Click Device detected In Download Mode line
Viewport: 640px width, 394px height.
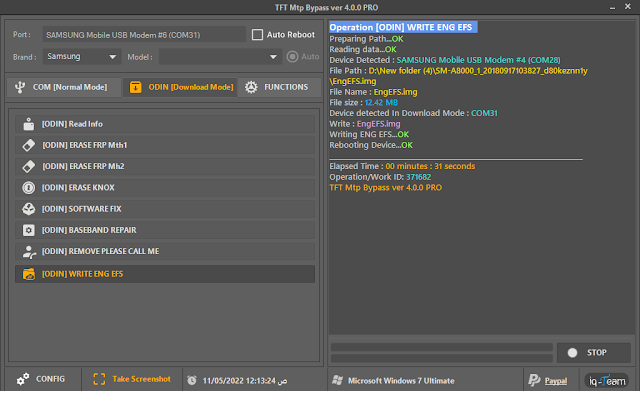(x=413, y=114)
